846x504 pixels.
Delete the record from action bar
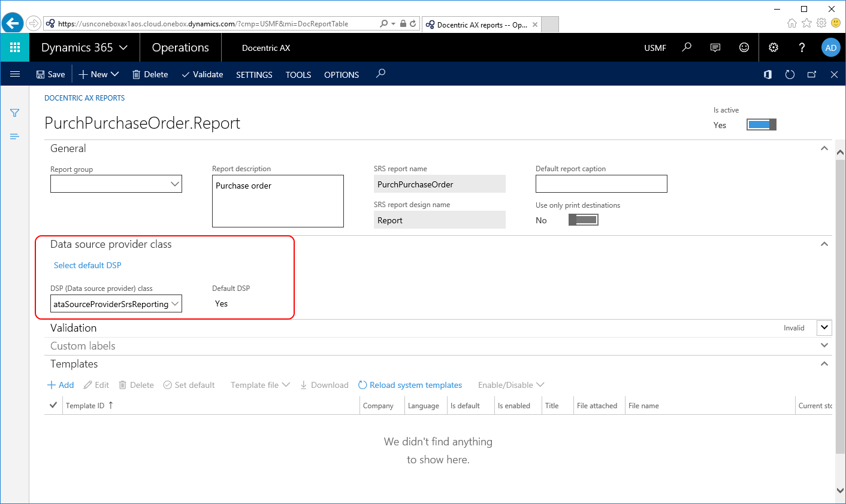pyautogui.click(x=150, y=74)
